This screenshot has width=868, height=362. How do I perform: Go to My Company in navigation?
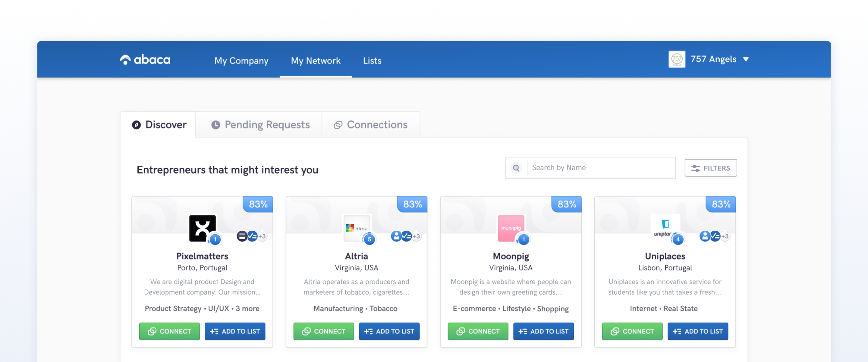coord(241,61)
